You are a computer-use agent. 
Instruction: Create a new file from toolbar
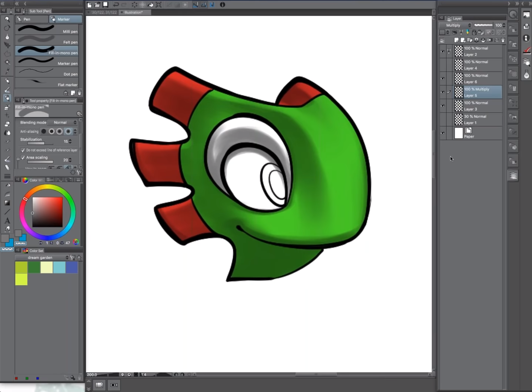coord(90,5)
